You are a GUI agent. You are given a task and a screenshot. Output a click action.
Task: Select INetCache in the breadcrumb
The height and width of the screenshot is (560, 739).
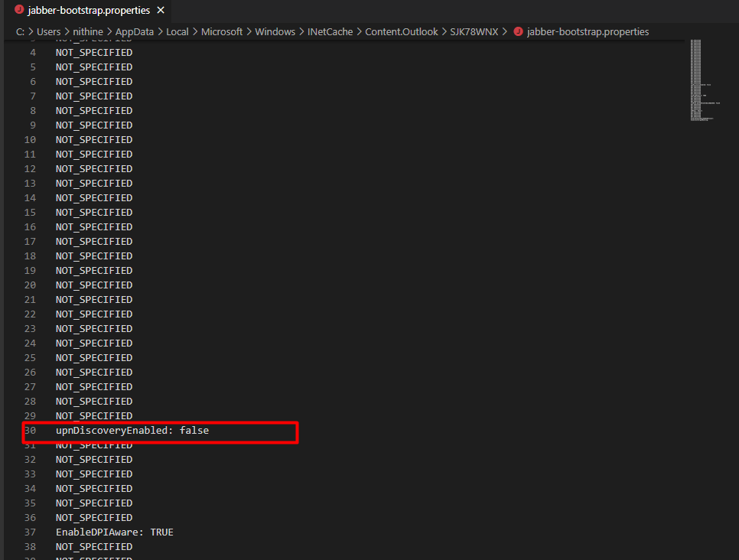pos(330,31)
